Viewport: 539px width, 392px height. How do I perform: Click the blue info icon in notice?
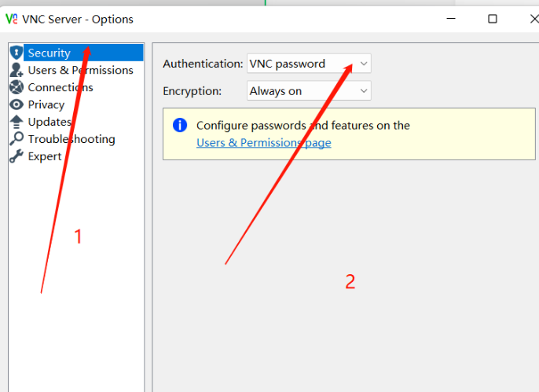pyautogui.click(x=180, y=125)
